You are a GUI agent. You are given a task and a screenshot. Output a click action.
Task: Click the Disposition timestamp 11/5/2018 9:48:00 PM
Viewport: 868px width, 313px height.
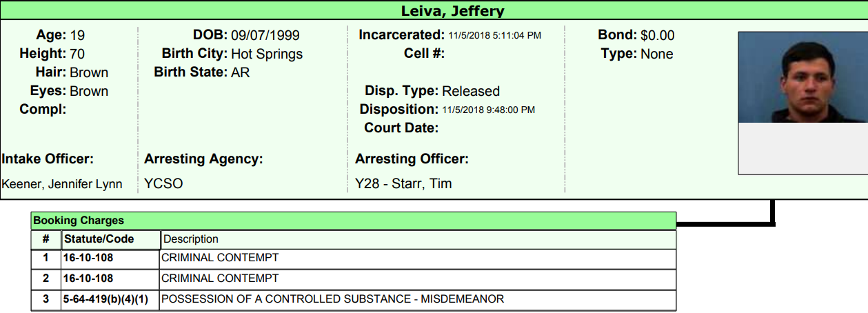[488, 110]
